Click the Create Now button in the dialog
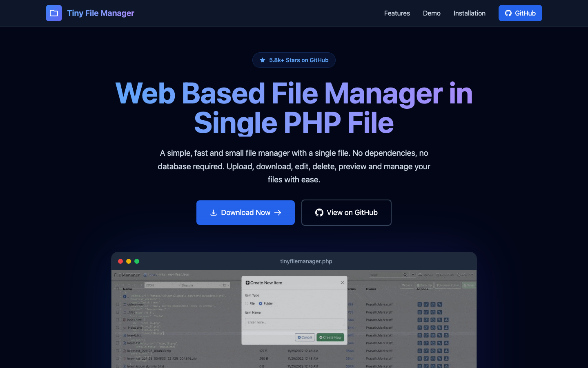Viewport: 588px width, 368px height. pos(330,337)
